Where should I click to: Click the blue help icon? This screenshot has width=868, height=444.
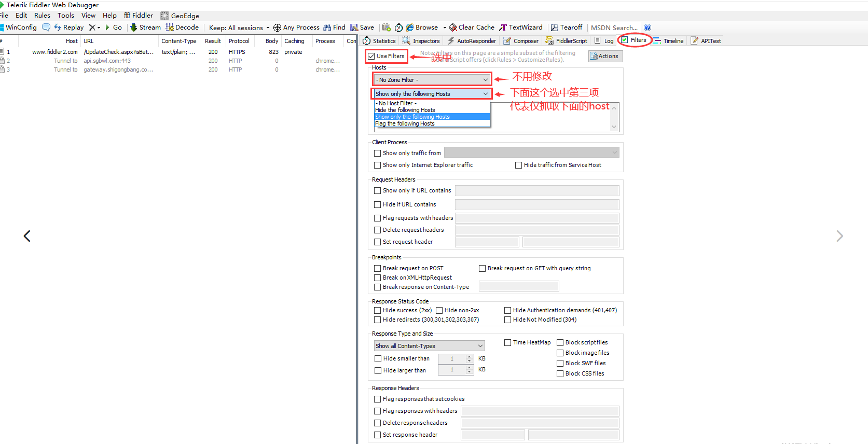click(647, 27)
